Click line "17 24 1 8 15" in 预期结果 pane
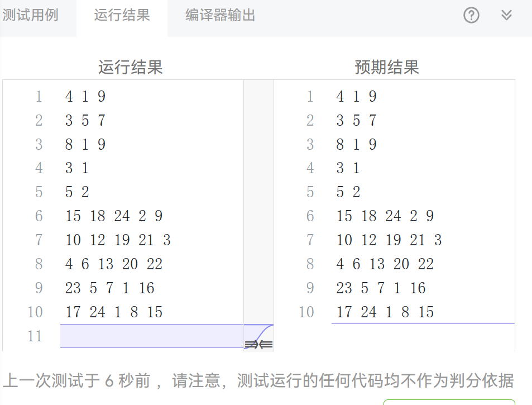This screenshot has height=405, width=532. click(x=385, y=312)
